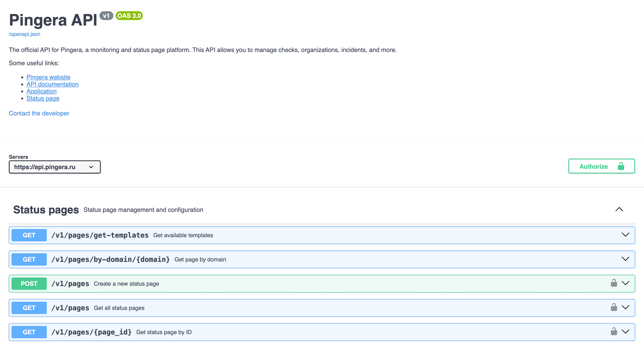Viewport: 644px width, 344px height.
Task: Click the green lock in Authorize button
Action: coord(621,166)
